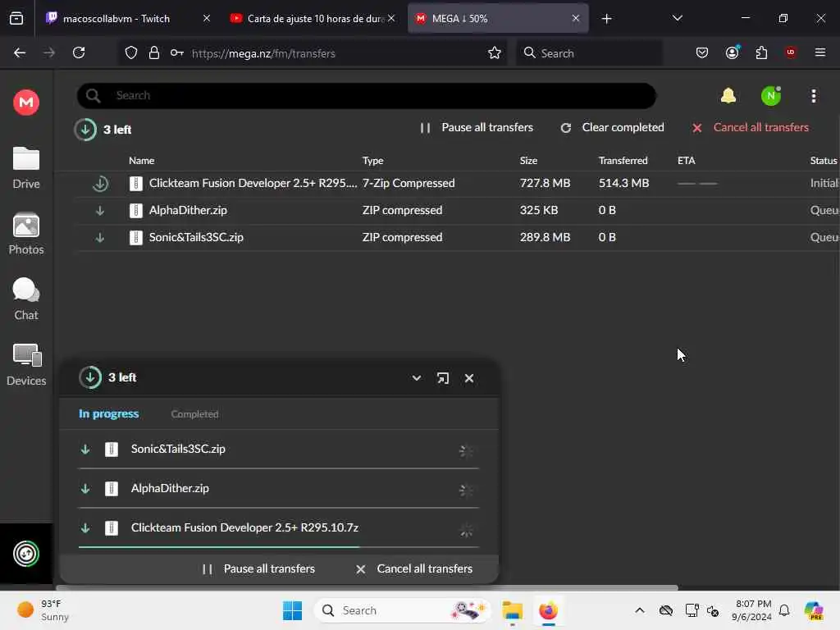
Task: Open the green N account avatar
Action: point(771,96)
